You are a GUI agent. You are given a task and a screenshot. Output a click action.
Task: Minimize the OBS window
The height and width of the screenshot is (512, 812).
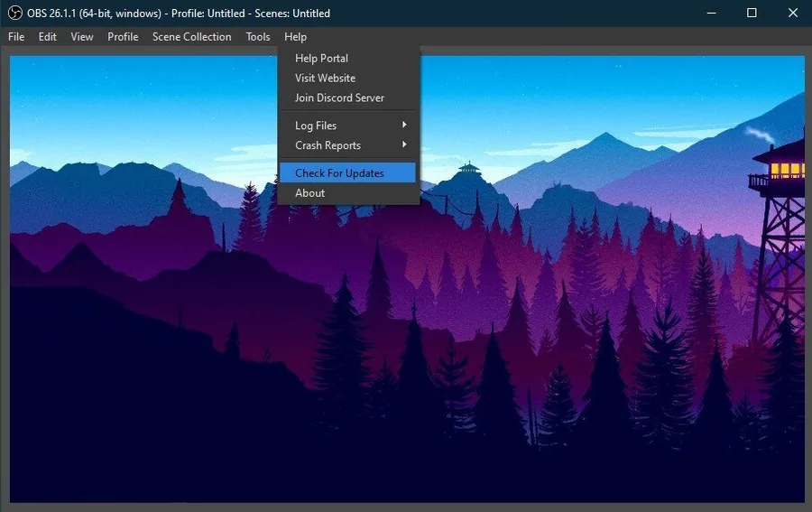coord(712,13)
